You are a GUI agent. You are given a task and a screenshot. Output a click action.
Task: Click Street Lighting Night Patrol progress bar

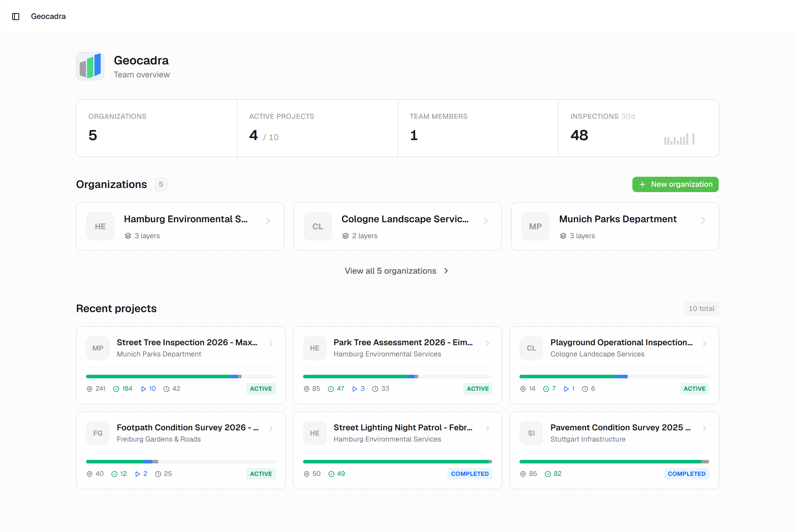[x=397, y=462]
